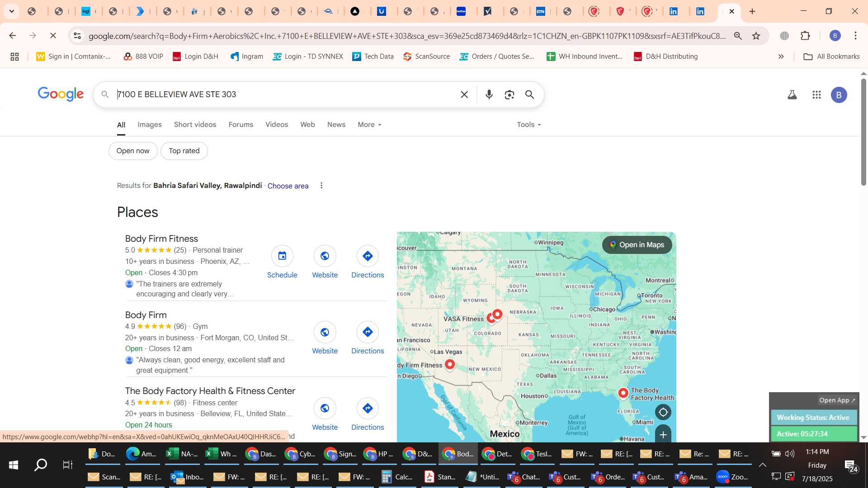Image resolution: width=868 pixels, height=488 pixels.
Task: Switch to News tab
Action: (336, 125)
